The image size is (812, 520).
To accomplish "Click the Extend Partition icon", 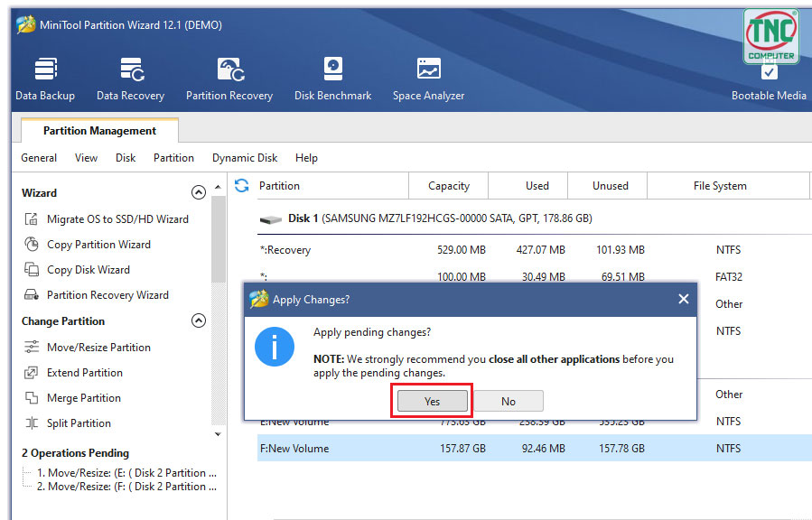I will [32, 373].
